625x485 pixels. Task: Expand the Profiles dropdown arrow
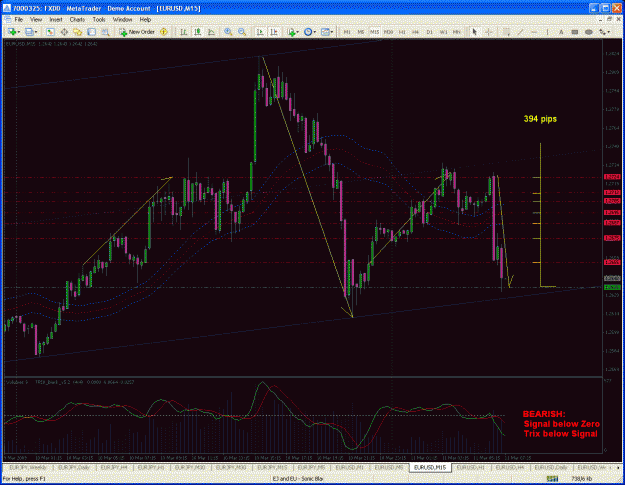[36, 32]
